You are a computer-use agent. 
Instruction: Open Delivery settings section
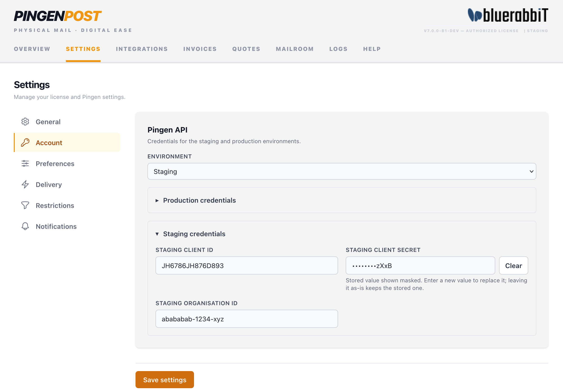coord(67,185)
